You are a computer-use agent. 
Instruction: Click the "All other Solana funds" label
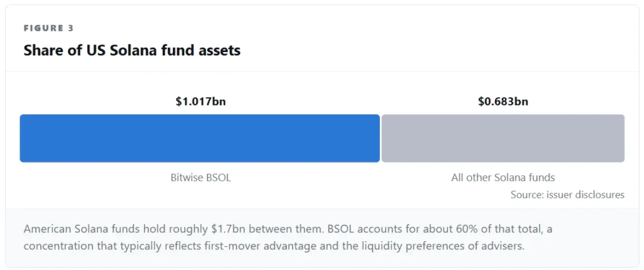503,178
